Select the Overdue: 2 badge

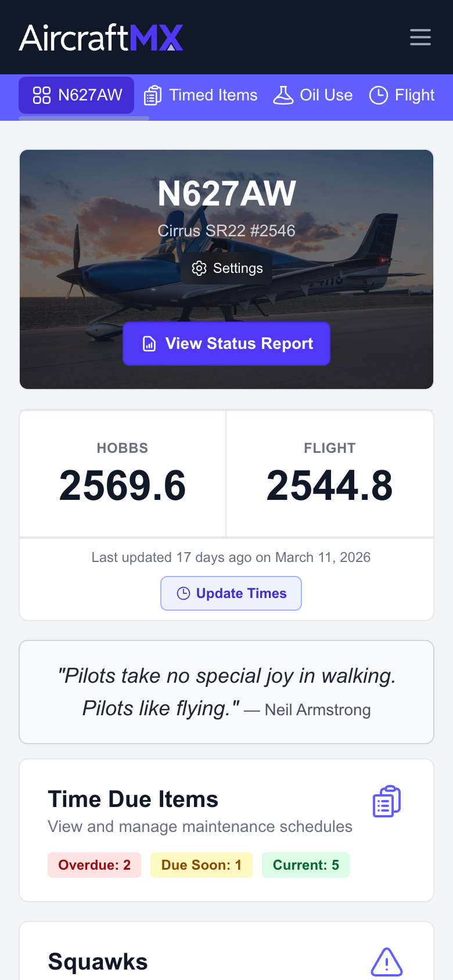94,865
